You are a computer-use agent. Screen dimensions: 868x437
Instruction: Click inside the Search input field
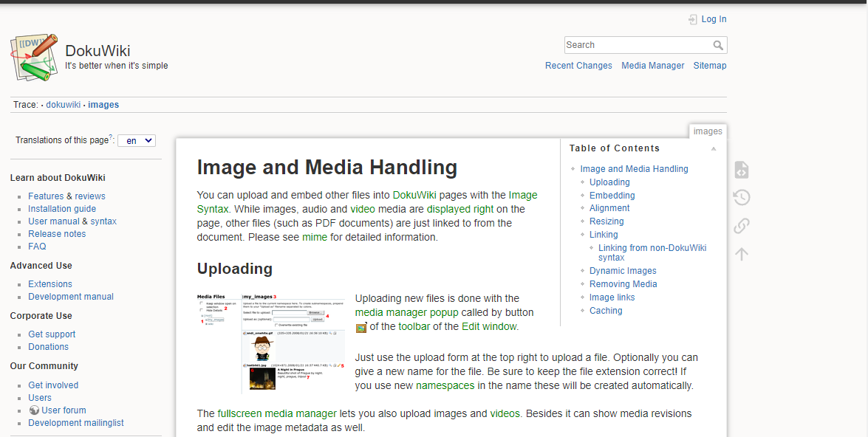tap(635, 45)
